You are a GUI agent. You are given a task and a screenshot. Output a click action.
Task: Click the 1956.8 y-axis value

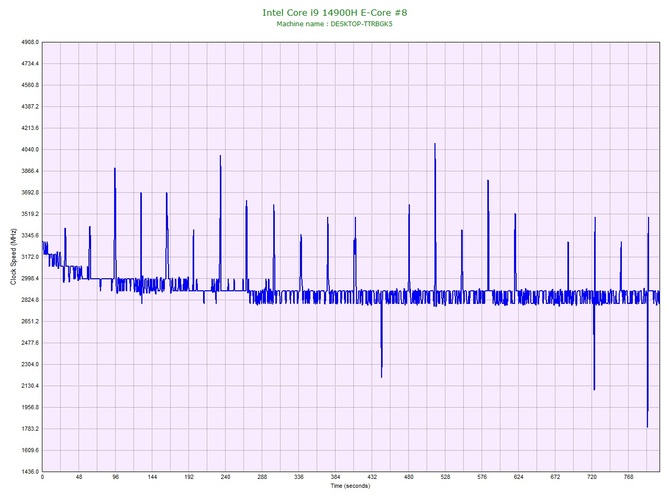click(x=30, y=407)
